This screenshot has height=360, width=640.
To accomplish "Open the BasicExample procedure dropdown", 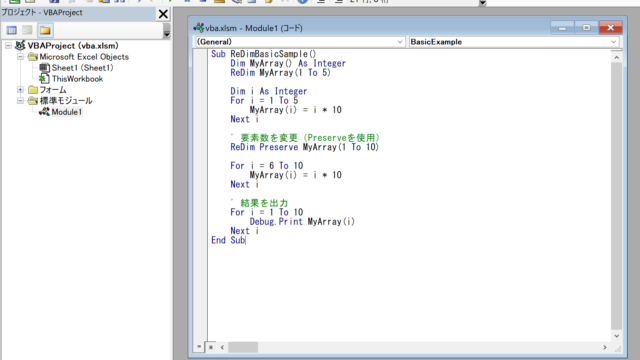I will (x=514, y=42).
